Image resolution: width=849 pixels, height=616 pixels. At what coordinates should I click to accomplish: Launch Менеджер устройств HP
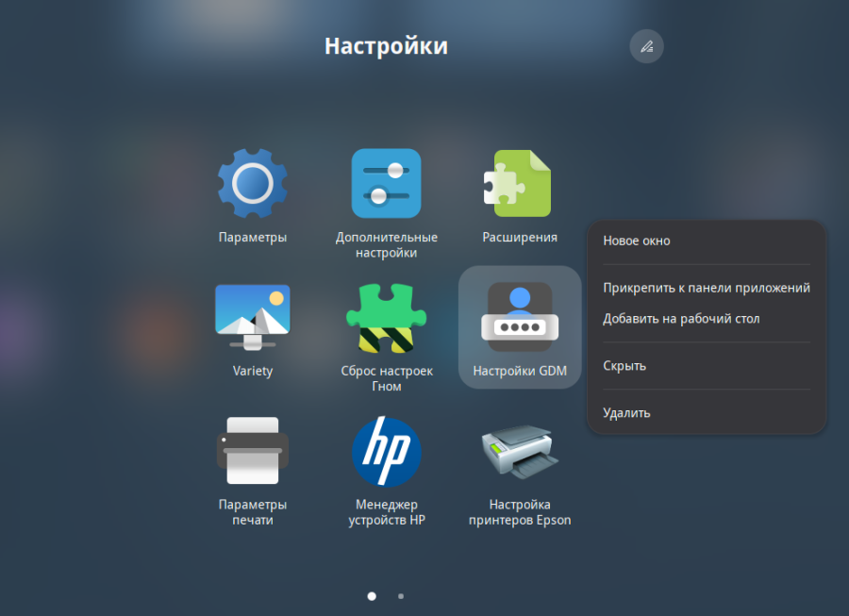386,451
